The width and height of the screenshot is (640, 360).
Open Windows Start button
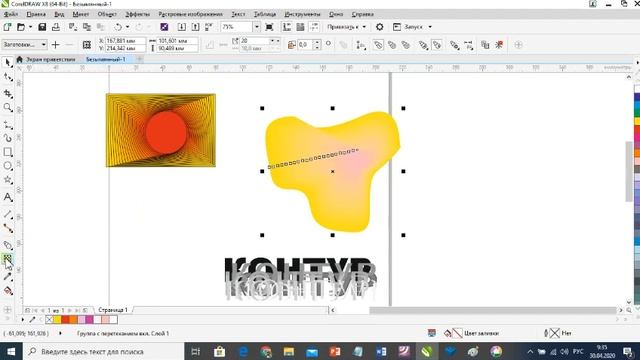click(x=11, y=351)
